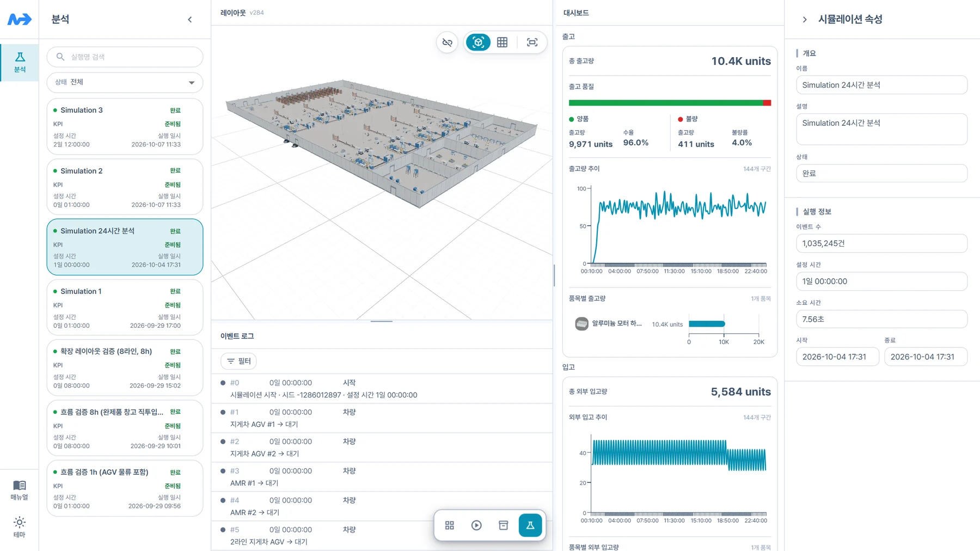980x551 pixels.
Task: Click the 외부 입고 추이 chart
Action: pos(674,478)
